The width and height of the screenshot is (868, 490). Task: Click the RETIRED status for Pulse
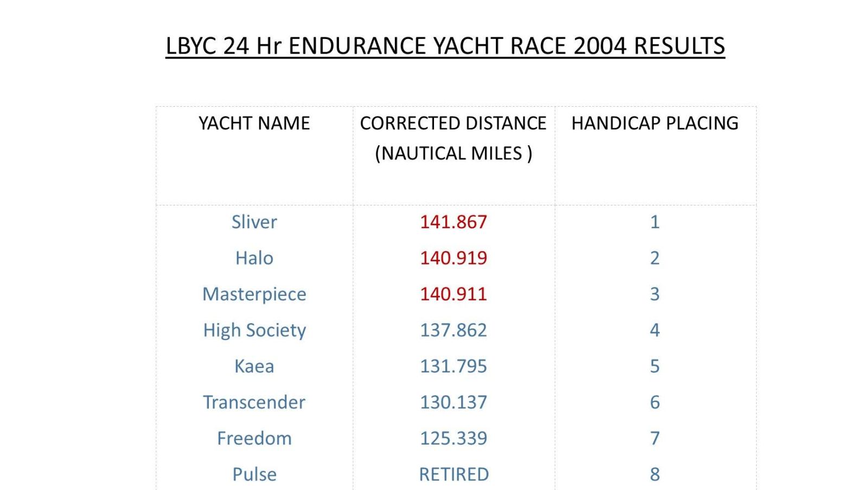point(454,474)
